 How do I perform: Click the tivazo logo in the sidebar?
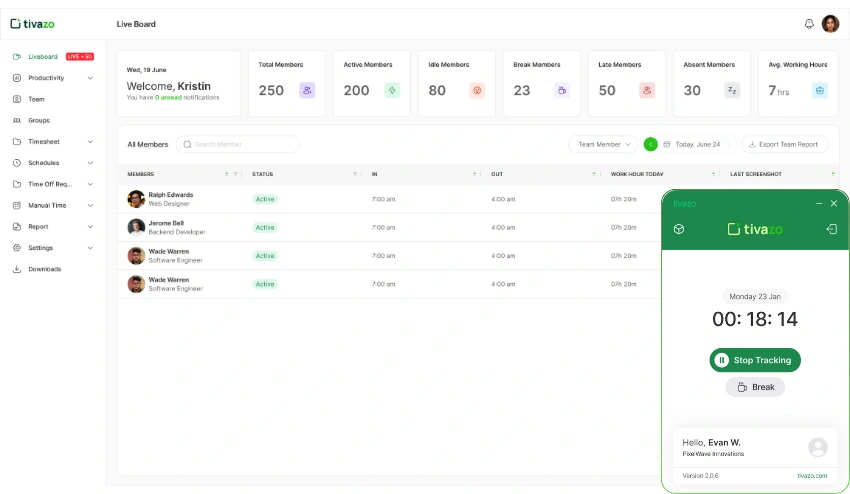tap(33, 24)
